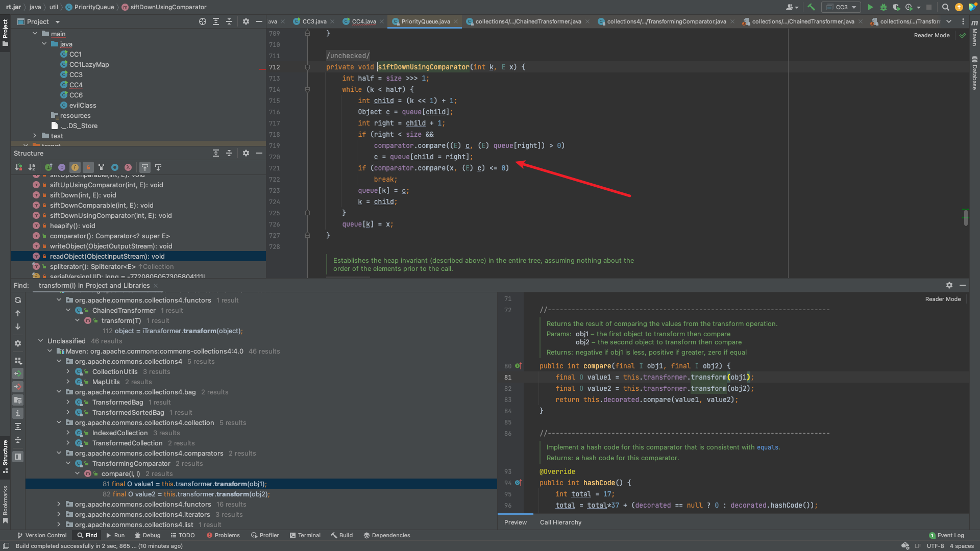
Task: Open the Call Hierarchy tab
Action: coord(560,522)
